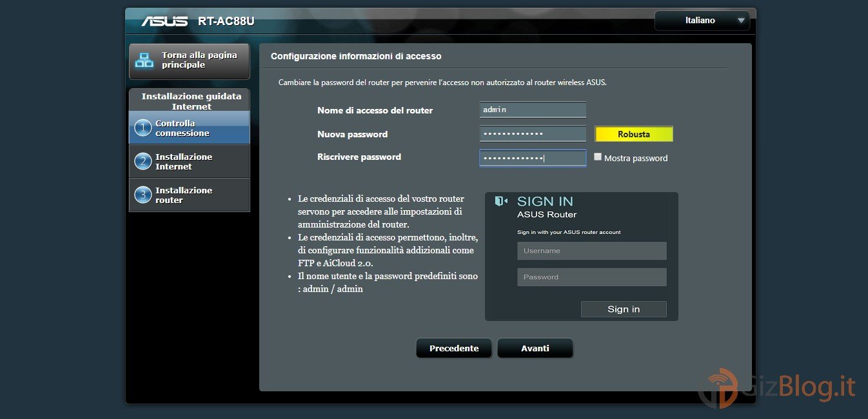
Task: Click the Sign in button in the ASUS Router preview
Action: pyautogui.click(x=624, y=309)
